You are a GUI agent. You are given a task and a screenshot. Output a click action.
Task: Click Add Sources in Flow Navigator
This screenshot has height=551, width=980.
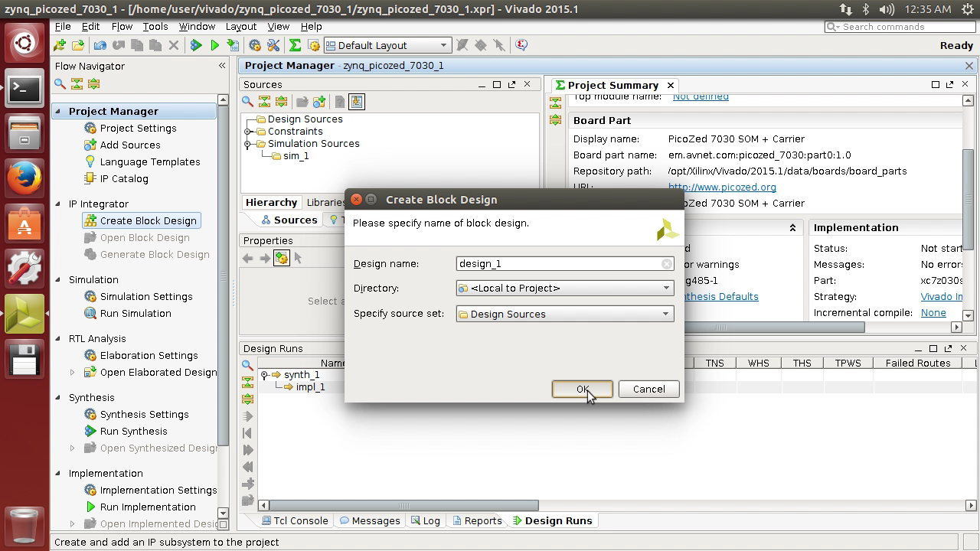pyautogui.click(x=130, y=145)
